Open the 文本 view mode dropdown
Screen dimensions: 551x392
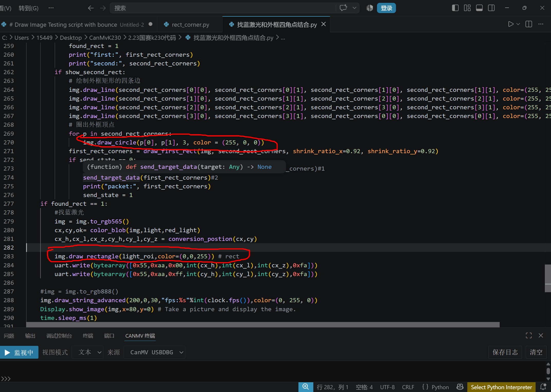pyautogui.click(x=87, y=352)
